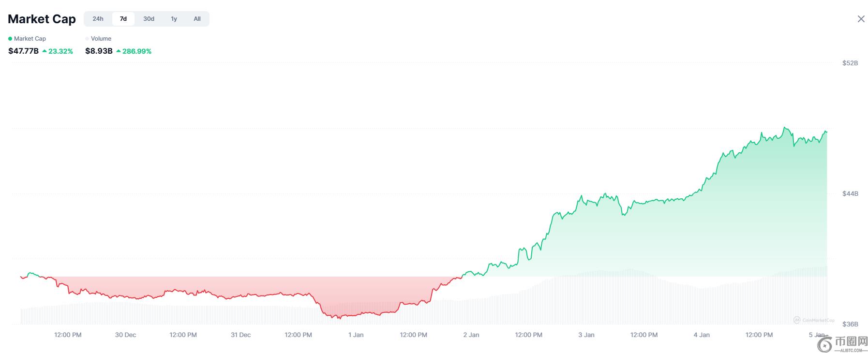Click the up arrow beside 23.32%

[45, 51]
